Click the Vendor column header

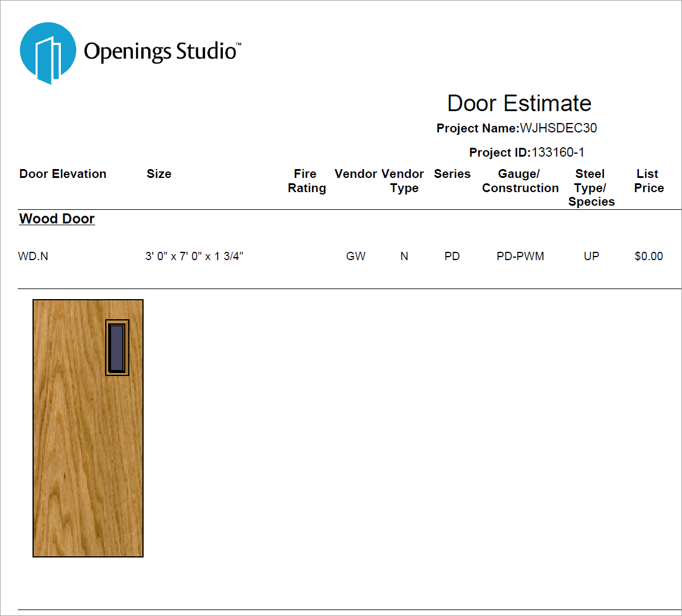pyautogui.click(x=356, y=174)
